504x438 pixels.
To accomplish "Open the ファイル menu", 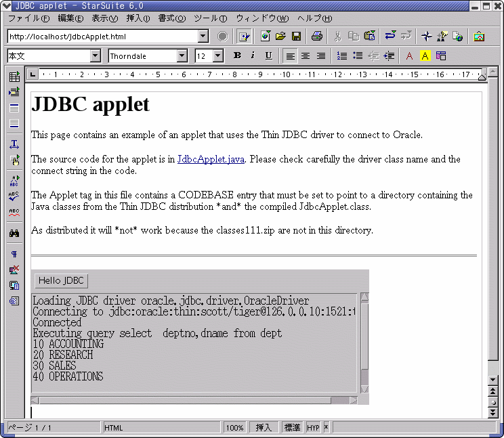I will tap(27, 18).
